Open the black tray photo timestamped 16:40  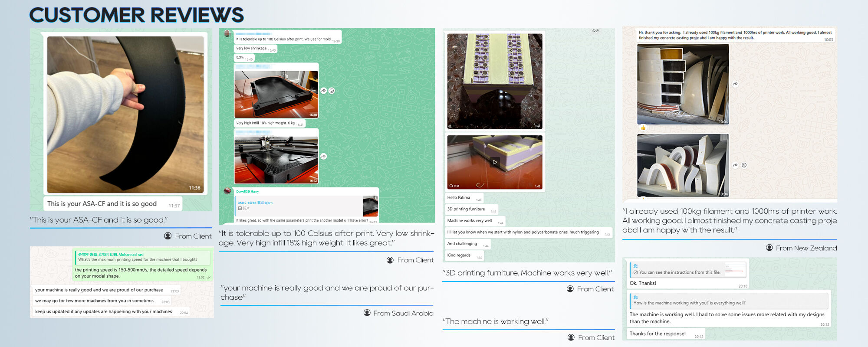(276, 94)
